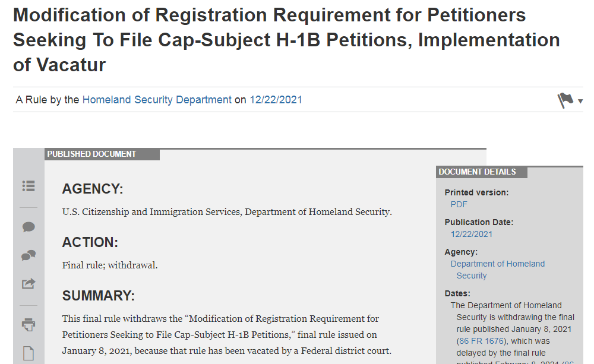Open the table of contents list icon
The image size is (594, 364).
pos(29,186)
